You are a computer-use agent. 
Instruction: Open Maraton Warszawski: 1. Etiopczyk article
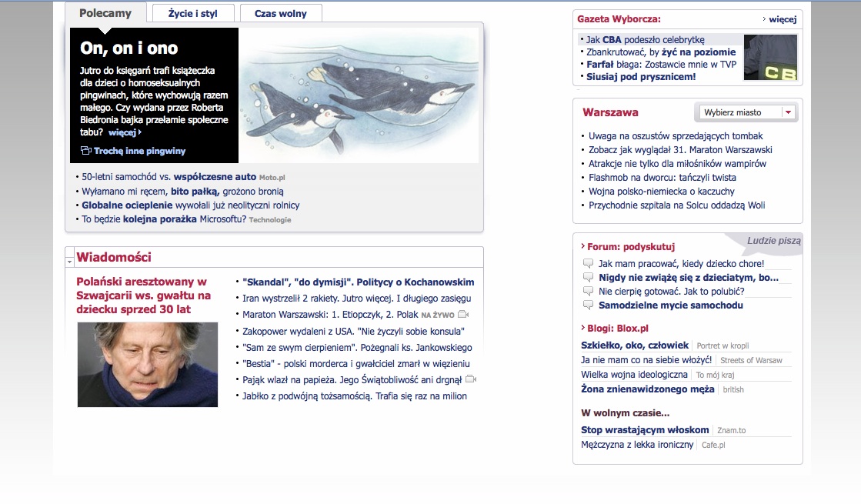331,315
